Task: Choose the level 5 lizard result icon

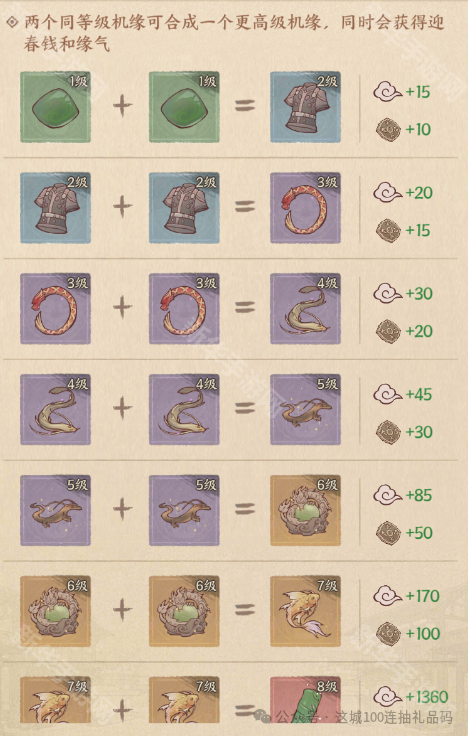Action: (306, 409)
